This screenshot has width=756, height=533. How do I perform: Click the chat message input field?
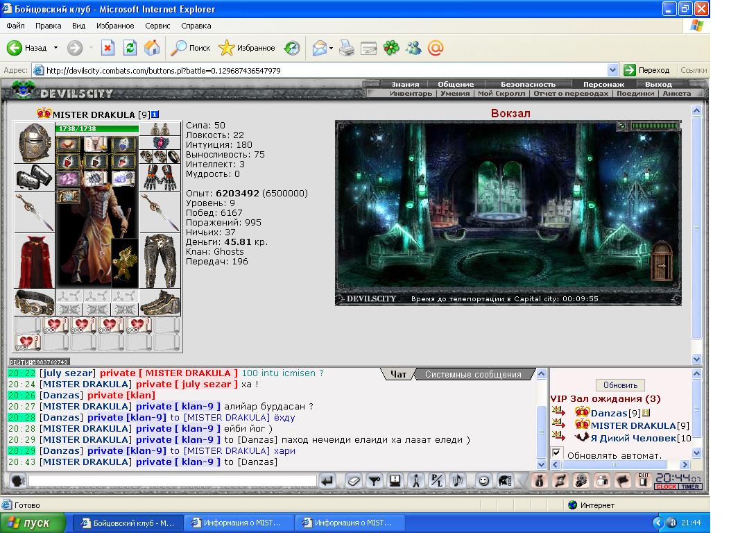tap(173, 480)
